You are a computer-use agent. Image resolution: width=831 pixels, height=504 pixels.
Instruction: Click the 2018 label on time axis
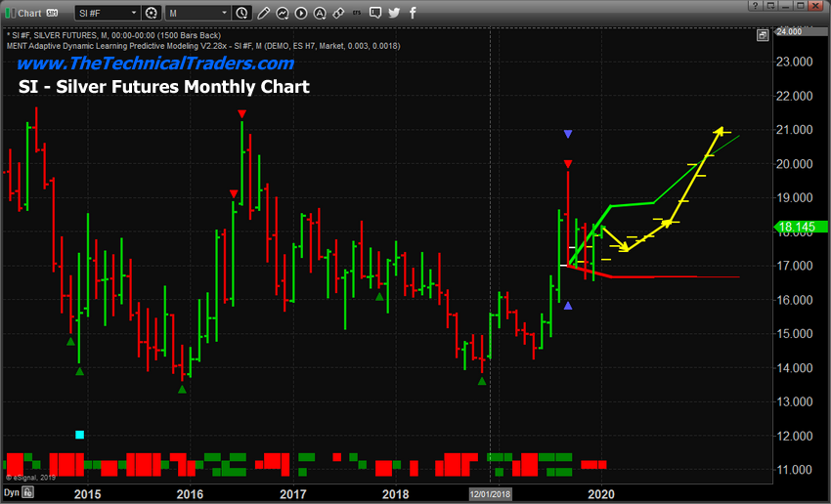click(x=395, y=494)
